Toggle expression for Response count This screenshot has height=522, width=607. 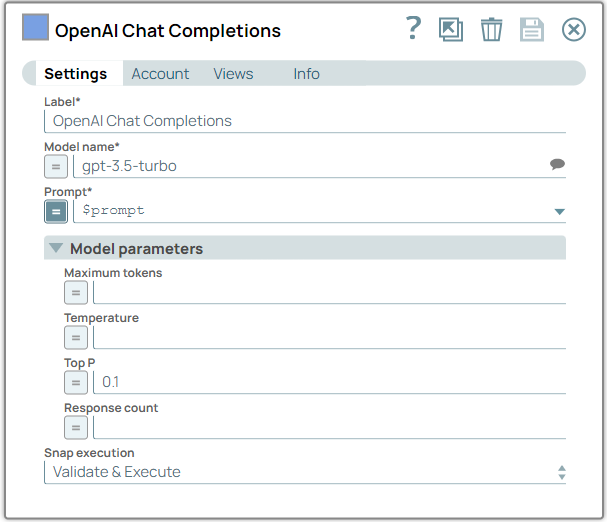click(76, 428)
